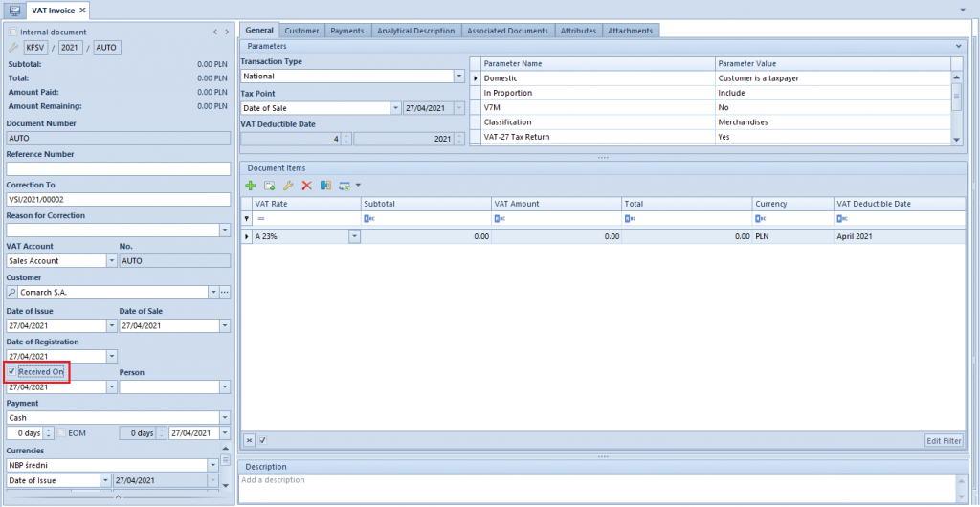Go to next document with the right chevron
980x507 pixels.
click(x=226, y=32)
